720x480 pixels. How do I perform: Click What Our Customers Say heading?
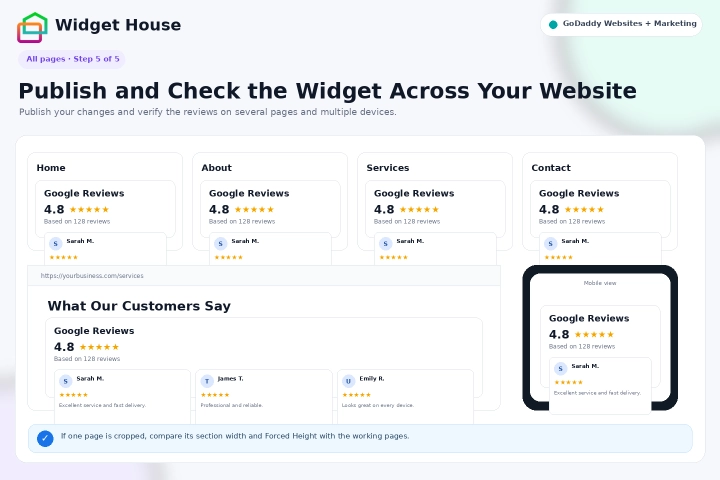(139, 306)
